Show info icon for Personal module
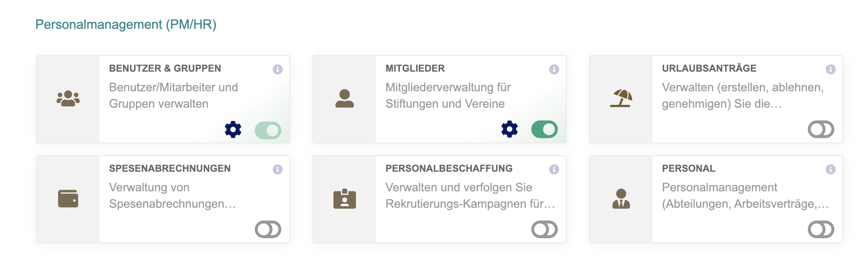The image size is (868, 269). [x=831, y=169]
